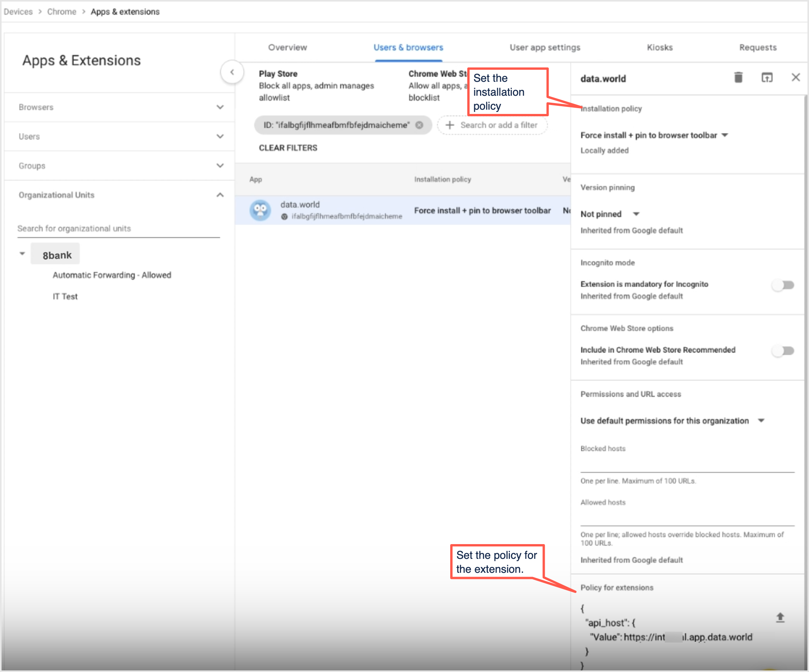
Task: Collapse the Organizational Units section
Action: [x=119, y=195]
